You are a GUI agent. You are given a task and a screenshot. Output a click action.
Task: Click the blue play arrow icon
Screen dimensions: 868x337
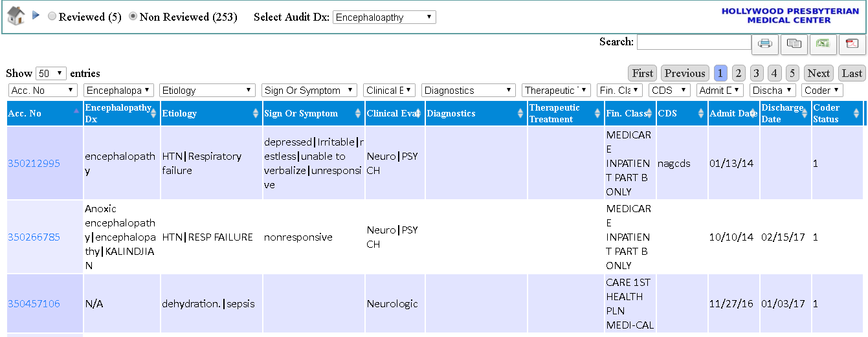(36, 15)
